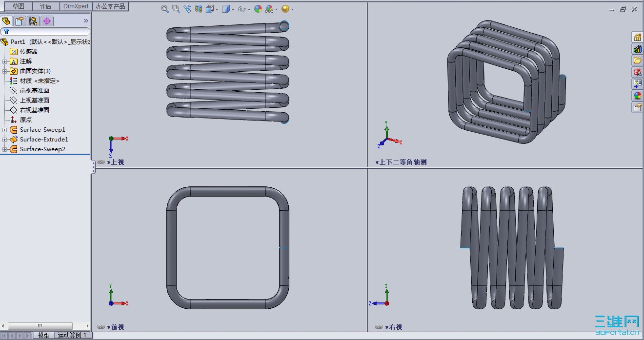Click the link icon beside 前视 view label
This screenshot has height=340, width=644.
(x=101, y=327)
